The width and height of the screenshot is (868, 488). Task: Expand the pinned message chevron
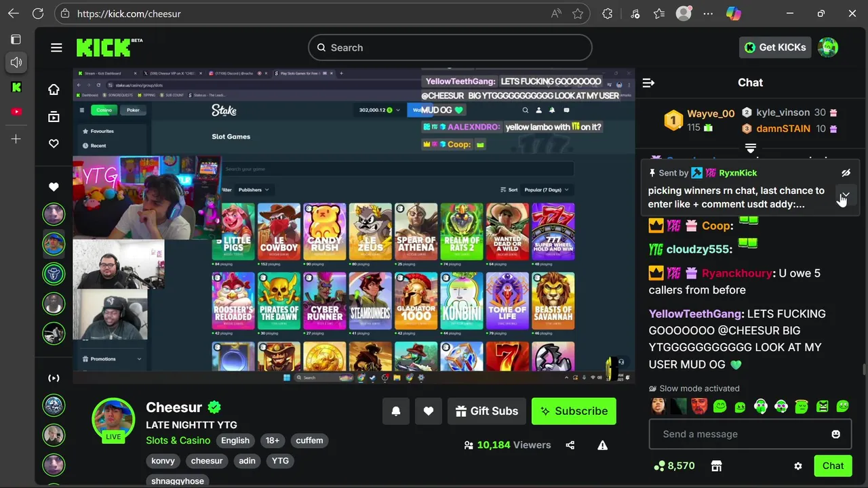click(x=846, y=195)
